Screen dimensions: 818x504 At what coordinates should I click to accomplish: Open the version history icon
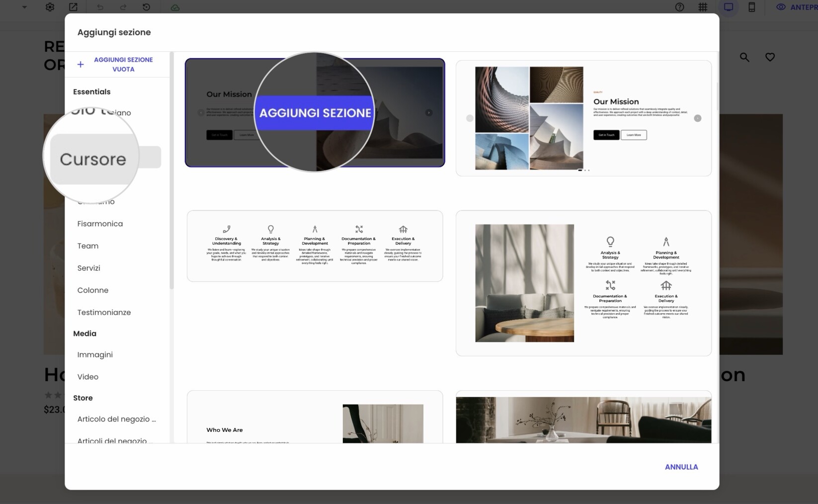[146, 7]
